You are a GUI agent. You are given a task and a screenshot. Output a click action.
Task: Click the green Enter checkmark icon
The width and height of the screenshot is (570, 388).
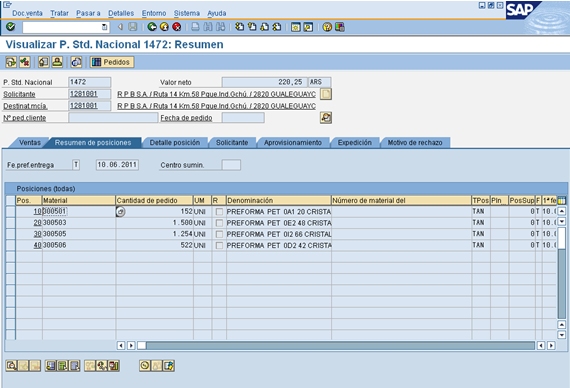11,27
